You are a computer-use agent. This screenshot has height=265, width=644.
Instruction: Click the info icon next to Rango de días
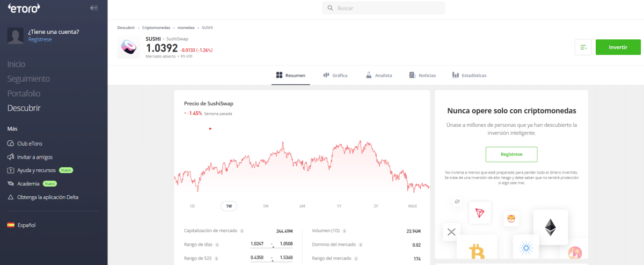217,245
